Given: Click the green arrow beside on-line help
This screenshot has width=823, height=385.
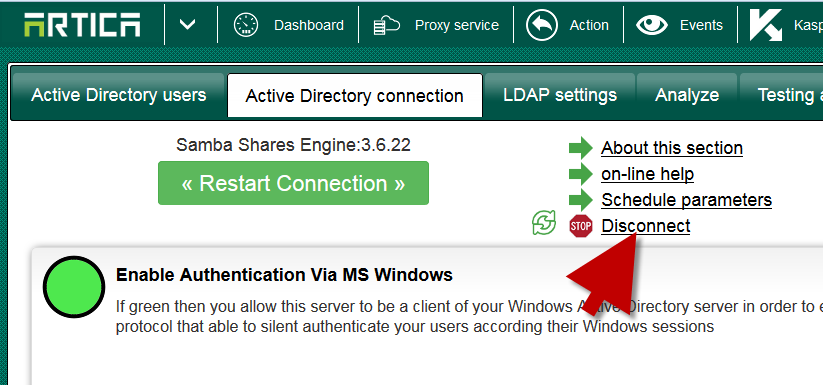Looking at the screenshot, I should pyautogui.click(x=581, y=174).
